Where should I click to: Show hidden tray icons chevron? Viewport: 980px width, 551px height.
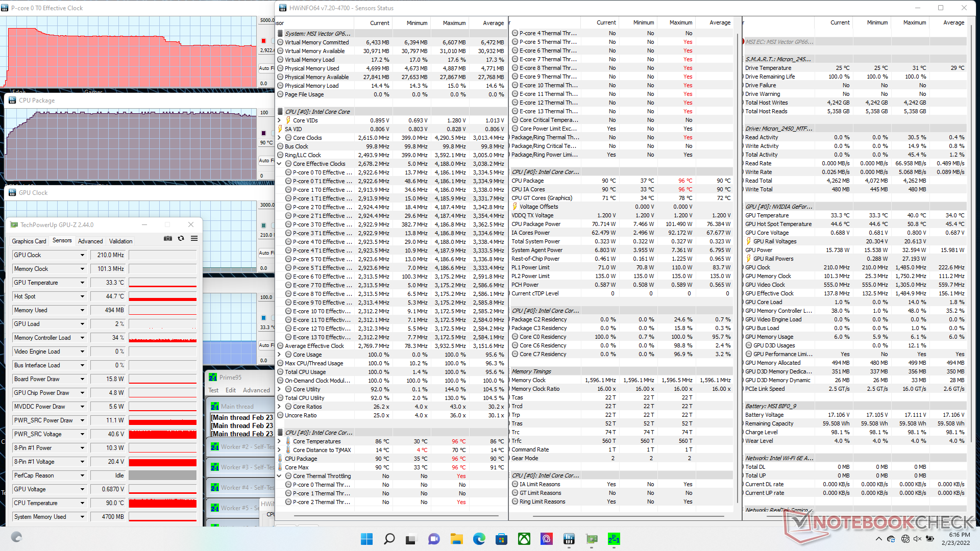point(878,539)
